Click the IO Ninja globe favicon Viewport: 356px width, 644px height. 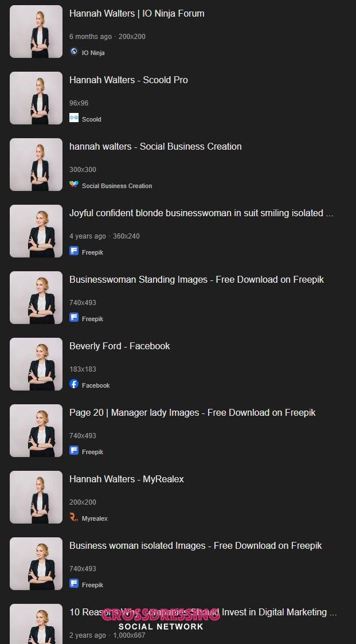74,52
